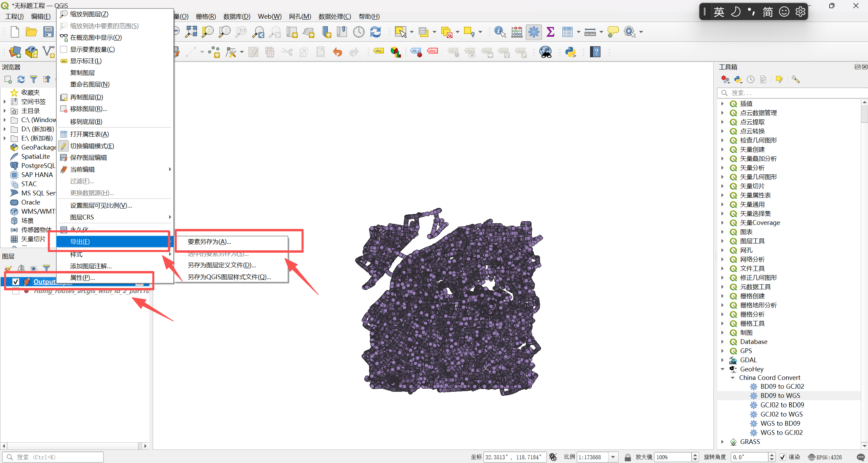Open the 数据库 menu
This screenshot has width=868, height=463.
click(236, 16)
